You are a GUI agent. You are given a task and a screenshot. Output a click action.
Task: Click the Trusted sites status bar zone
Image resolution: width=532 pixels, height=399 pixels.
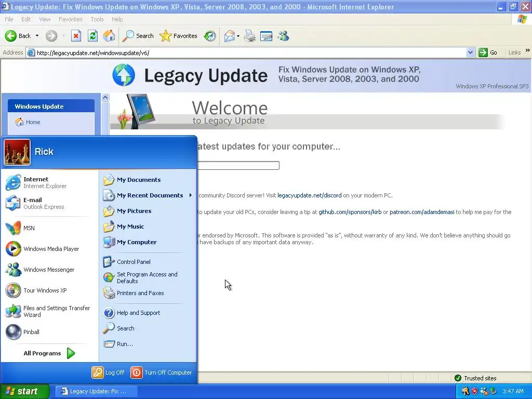(x=475, y=378)
